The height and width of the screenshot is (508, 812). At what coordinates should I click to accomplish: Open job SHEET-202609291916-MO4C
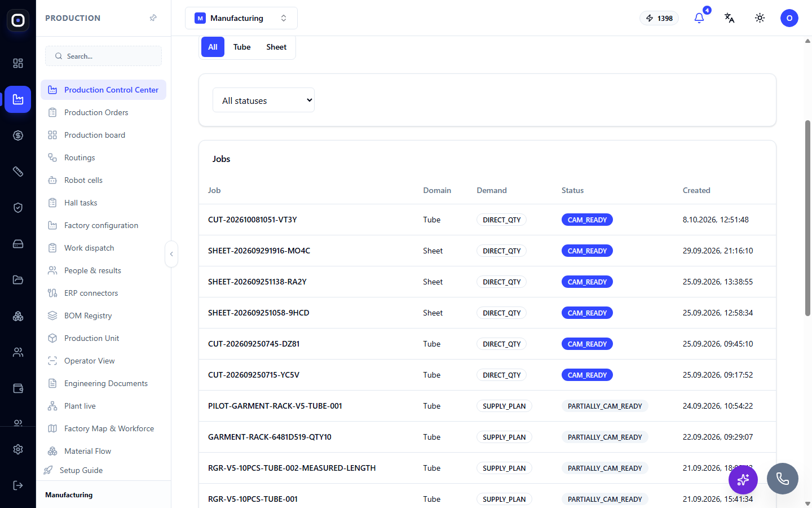pos(259,251)
